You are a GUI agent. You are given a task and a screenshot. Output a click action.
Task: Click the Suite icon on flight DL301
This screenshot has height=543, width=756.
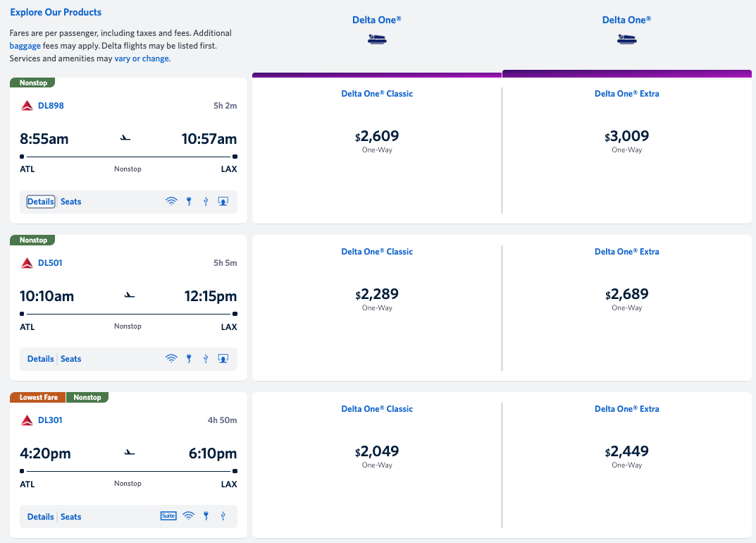[x=168, y=515]
